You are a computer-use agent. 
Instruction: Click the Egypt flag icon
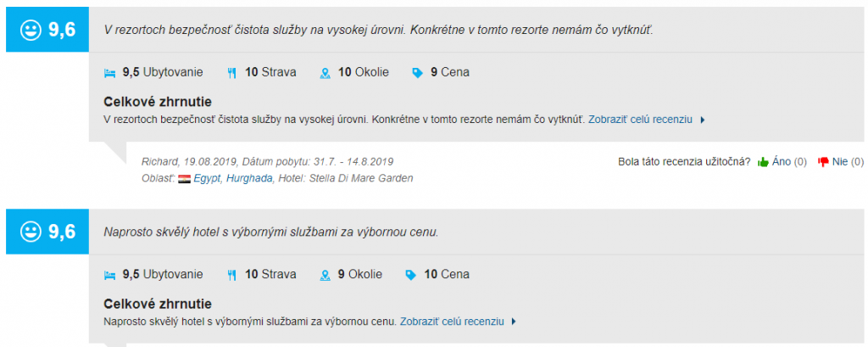click(x=184, y=178)
